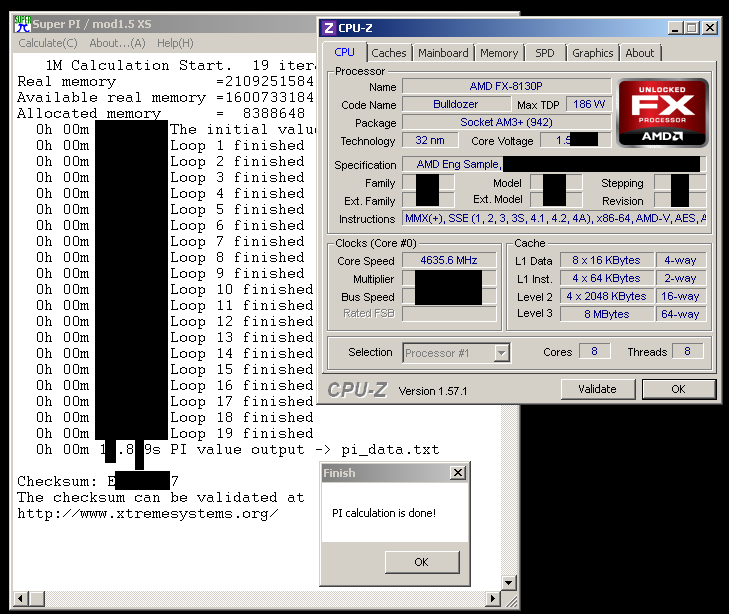Expand the Processor #1 selection dropdown

click(x=501, y=352)
